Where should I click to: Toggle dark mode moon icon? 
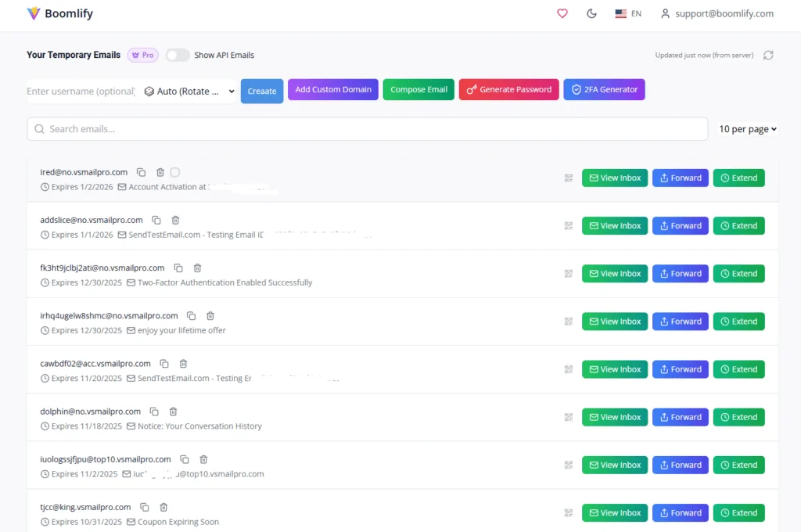coord(591,13)
